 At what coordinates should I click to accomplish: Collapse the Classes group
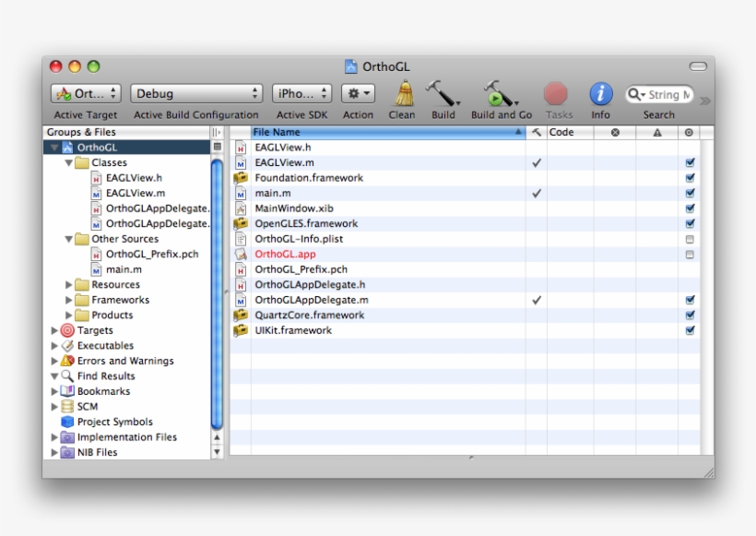(69, 163)
